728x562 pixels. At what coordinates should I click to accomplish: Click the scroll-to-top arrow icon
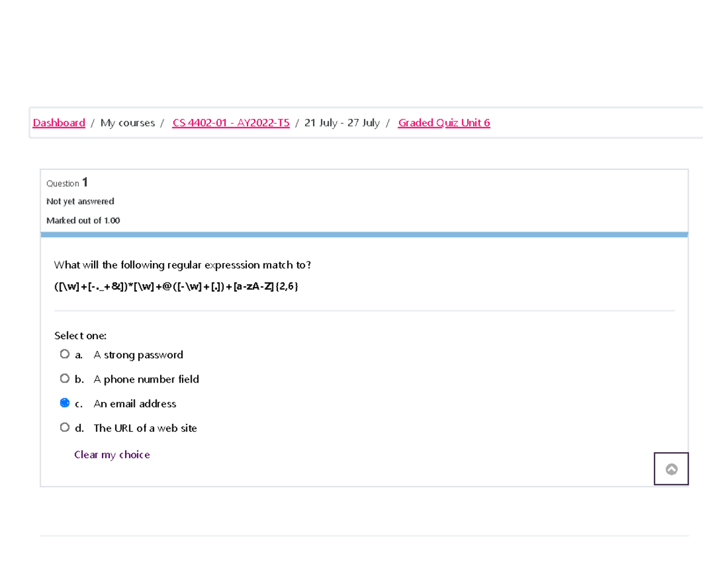[x=671, y=468]
